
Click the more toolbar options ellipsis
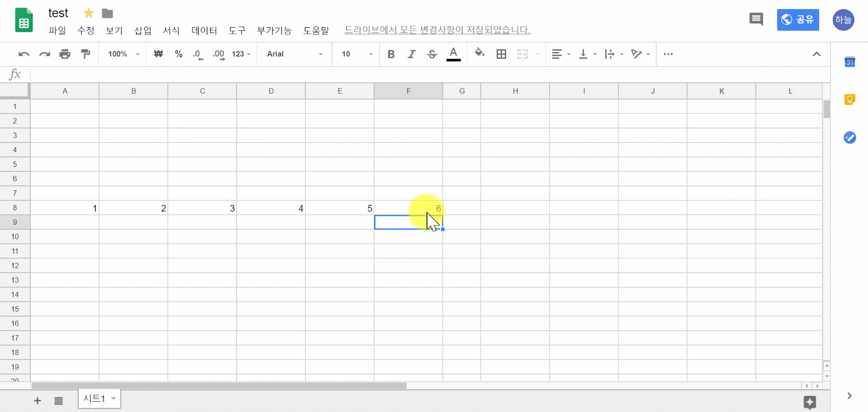tap(668, 54)
